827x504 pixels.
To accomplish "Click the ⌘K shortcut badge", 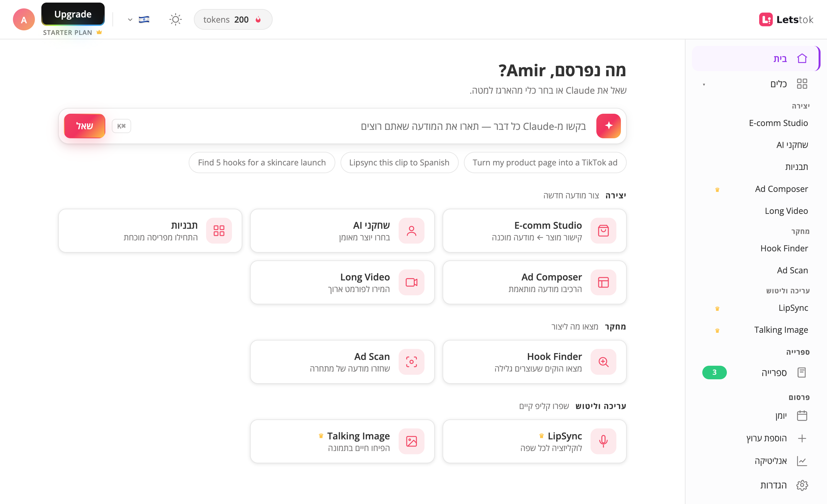I will pyautogui.click(x=121, y=126).
